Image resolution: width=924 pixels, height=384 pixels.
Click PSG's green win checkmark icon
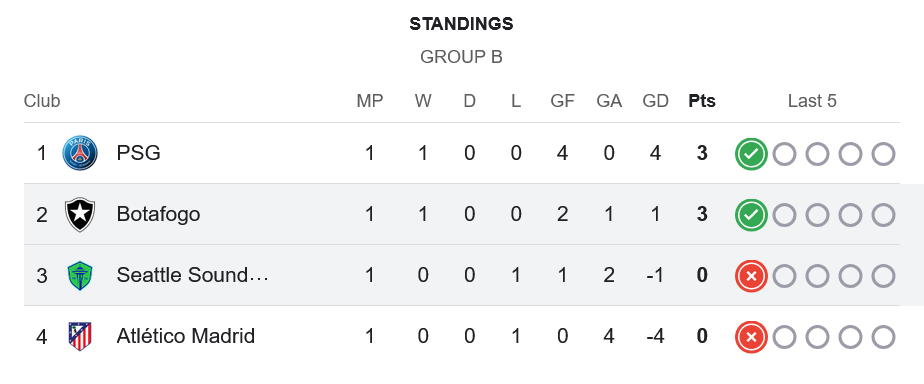[x=751, y=154]
